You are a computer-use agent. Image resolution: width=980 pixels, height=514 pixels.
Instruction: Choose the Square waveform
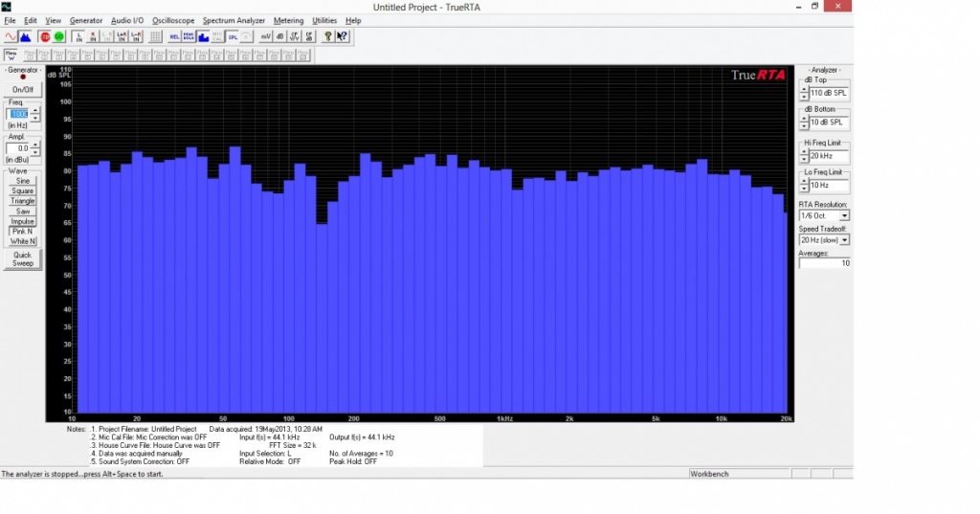23,190
